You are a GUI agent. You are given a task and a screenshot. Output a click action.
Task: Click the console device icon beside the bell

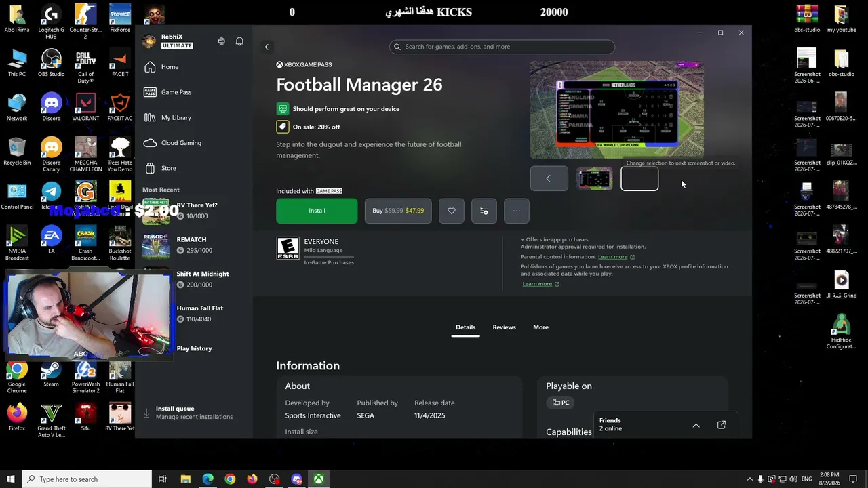pos(221,41)
